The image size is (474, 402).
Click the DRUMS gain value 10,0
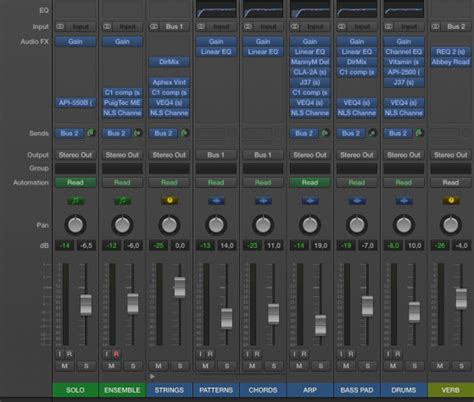[415, 246]
